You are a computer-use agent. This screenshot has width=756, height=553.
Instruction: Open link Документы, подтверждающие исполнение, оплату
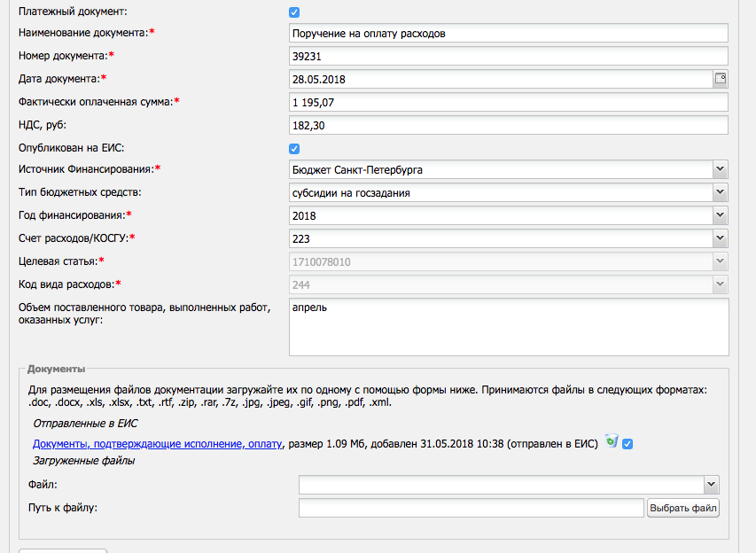(158, 444)
